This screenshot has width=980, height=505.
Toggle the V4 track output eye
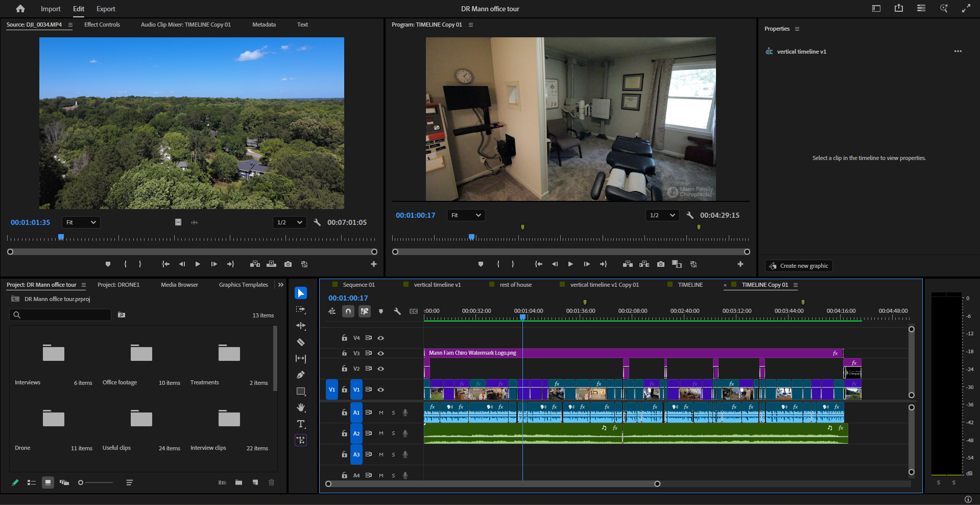381,338
